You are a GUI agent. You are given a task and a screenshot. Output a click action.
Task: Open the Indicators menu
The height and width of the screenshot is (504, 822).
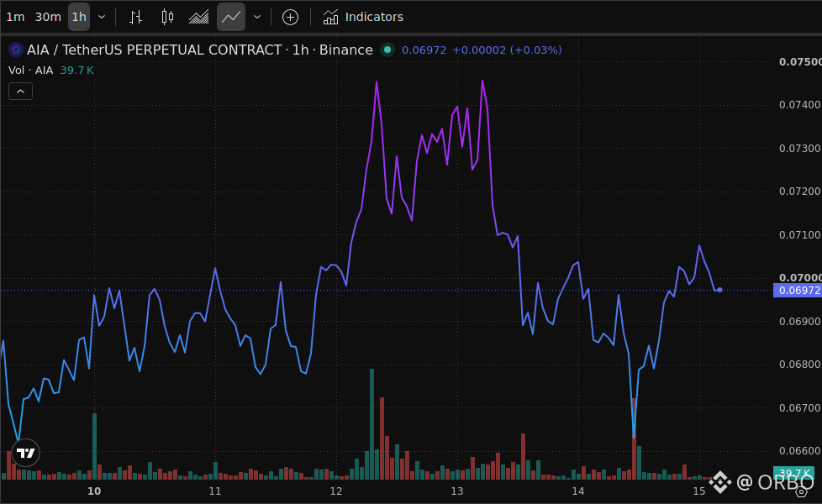click(x=363, y=17)
